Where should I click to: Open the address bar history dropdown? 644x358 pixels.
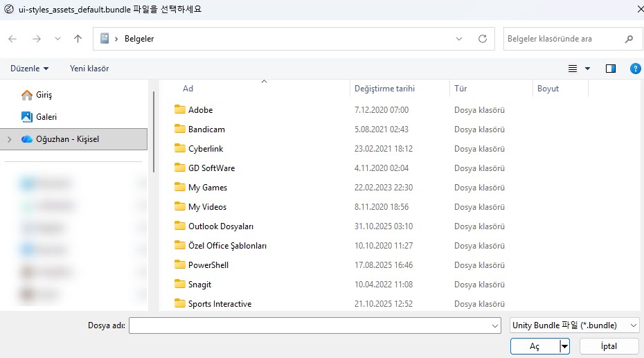tap(459, 39)
